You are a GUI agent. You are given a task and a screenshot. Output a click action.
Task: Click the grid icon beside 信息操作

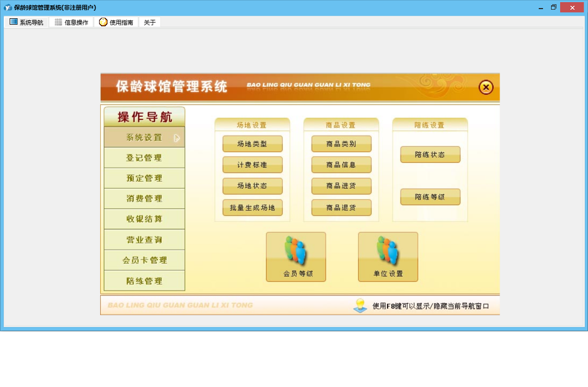pos(58,22)
